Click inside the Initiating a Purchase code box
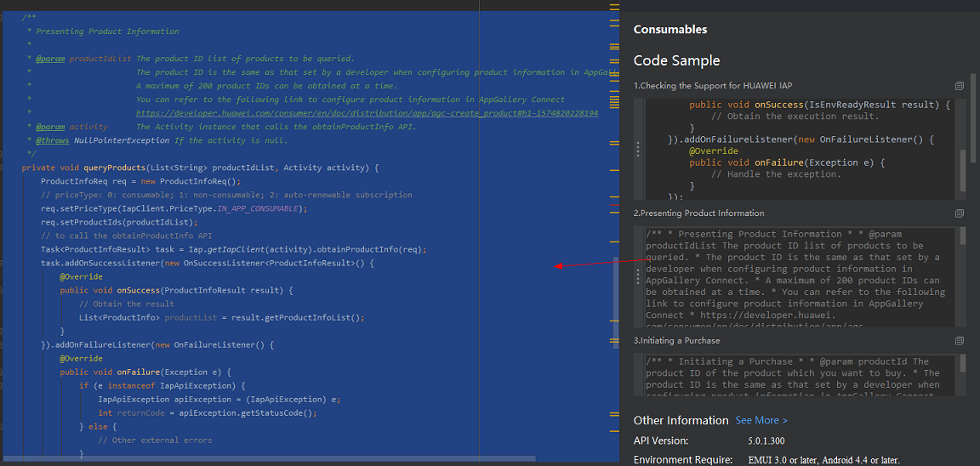Image resolution: width=980 pixels, height=466 pixels. (800, 375)
